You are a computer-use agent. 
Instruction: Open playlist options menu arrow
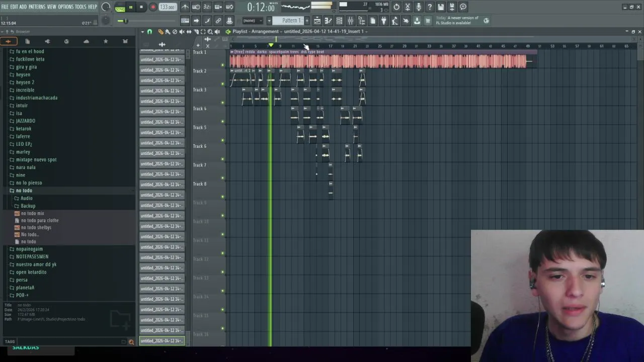click(143, 32)
